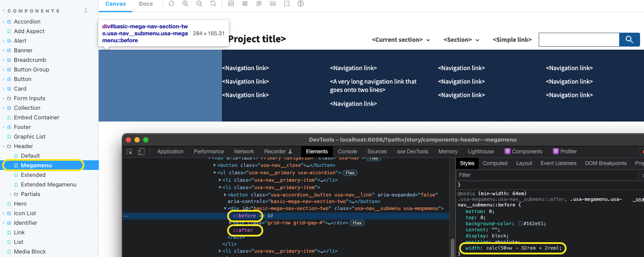The width and height of the screenshot is (644, 257).
Task: Switch to the Docs tab
Action: point(146,4)
